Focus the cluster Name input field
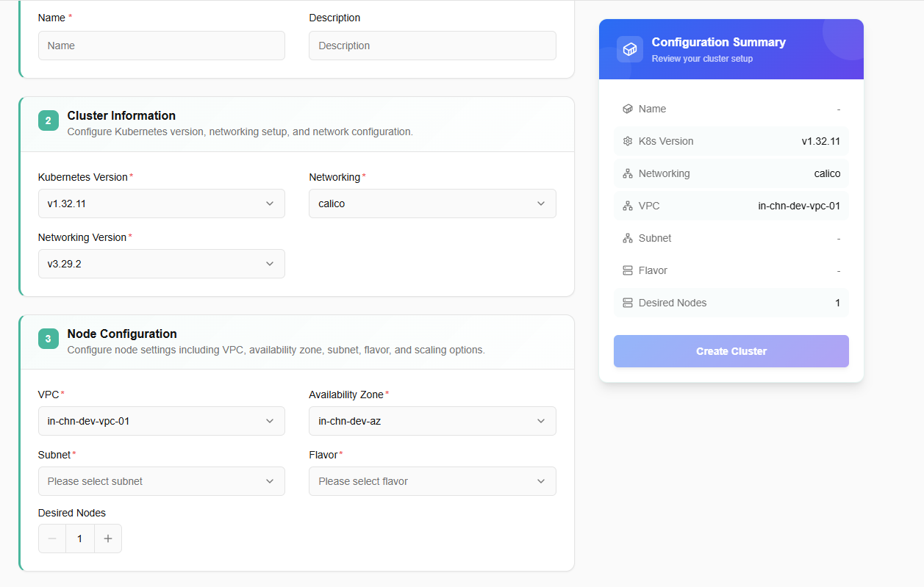This screenshot has width=924, height=587. click(x=161, y=46)
